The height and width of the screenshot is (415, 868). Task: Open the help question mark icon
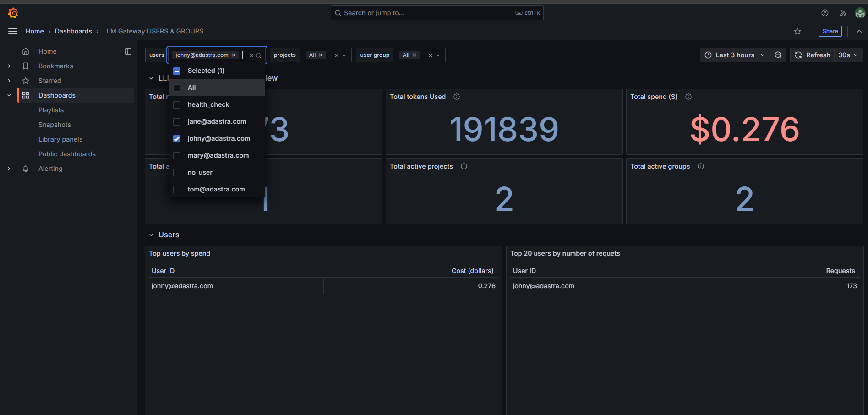(824, 12)
